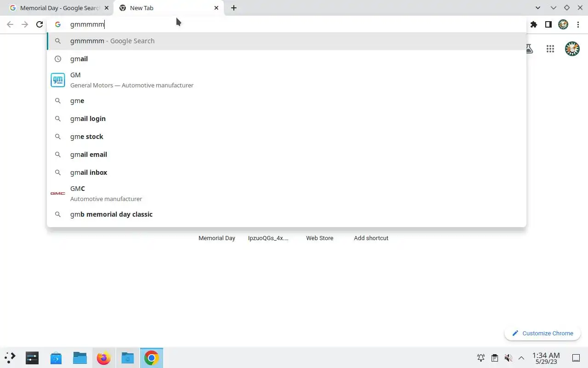Open the clock showing 1:34 AM
This screenshot has height=368, width=588.
click(x=546, y=358)
